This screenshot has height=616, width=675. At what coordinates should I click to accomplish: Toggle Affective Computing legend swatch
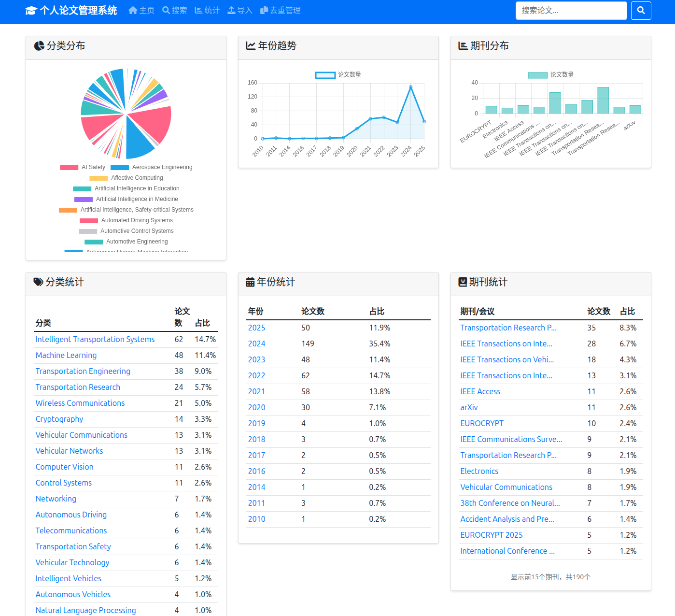98,178
